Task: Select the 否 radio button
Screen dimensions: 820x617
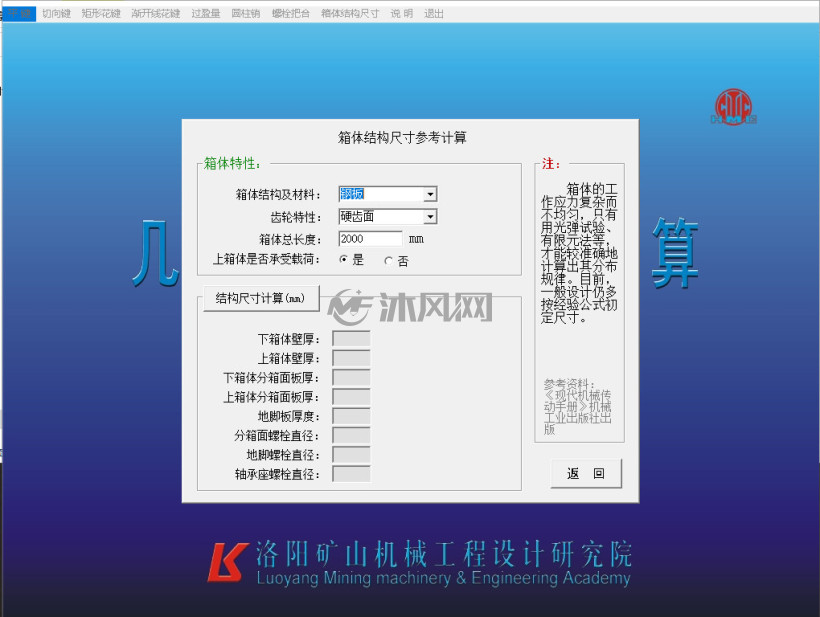Action: [x=389, y=260]
